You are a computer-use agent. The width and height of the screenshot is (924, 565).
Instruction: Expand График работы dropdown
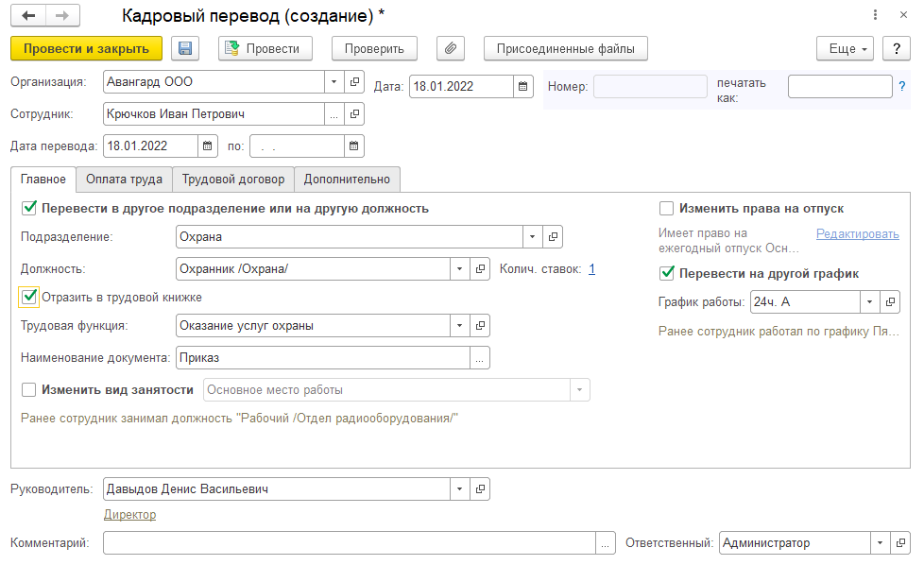(869, 302)
